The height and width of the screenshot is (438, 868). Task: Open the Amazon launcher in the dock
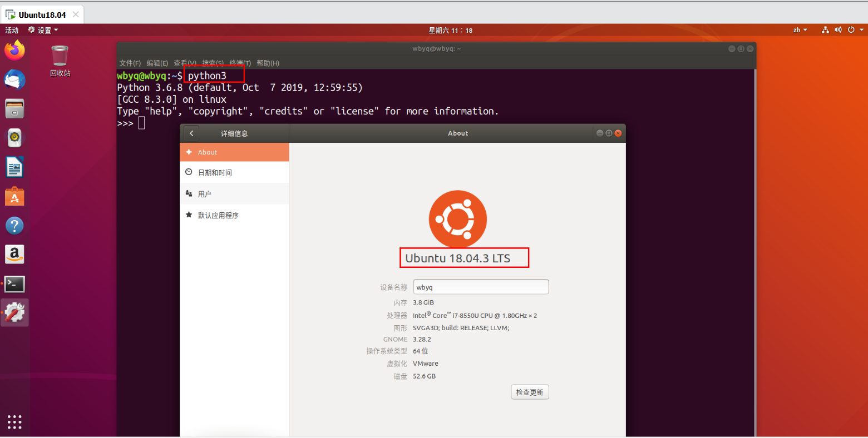14,255
